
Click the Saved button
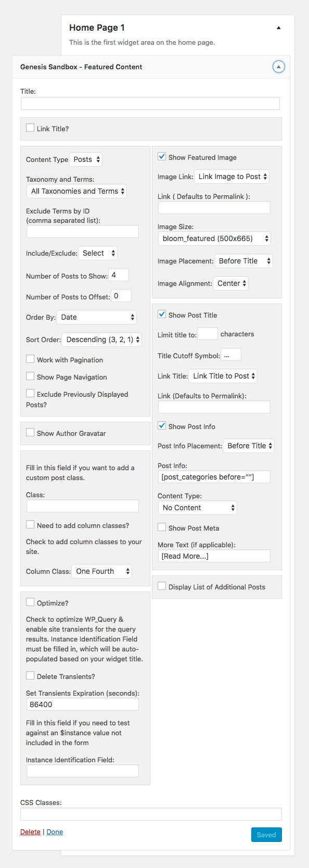(x=266, y=835)
